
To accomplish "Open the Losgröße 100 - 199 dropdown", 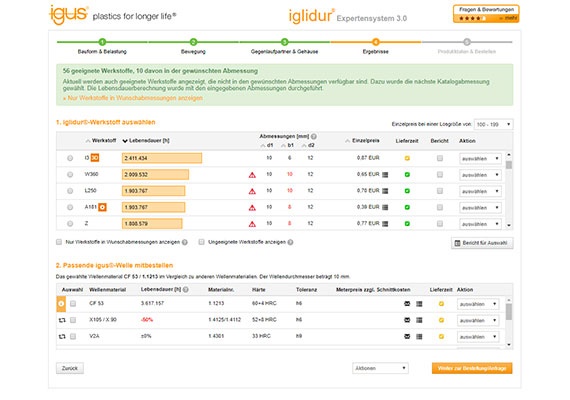I will [x=493, y=124].
